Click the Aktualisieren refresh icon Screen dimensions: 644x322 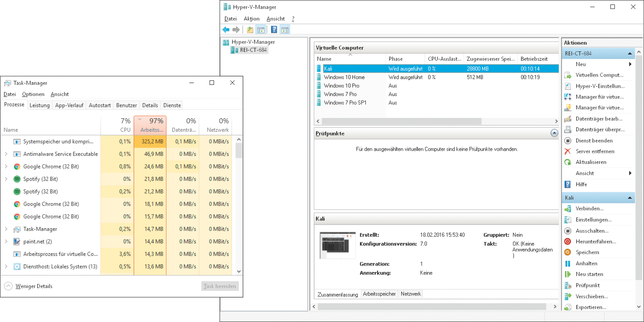(x=568, y=162)
